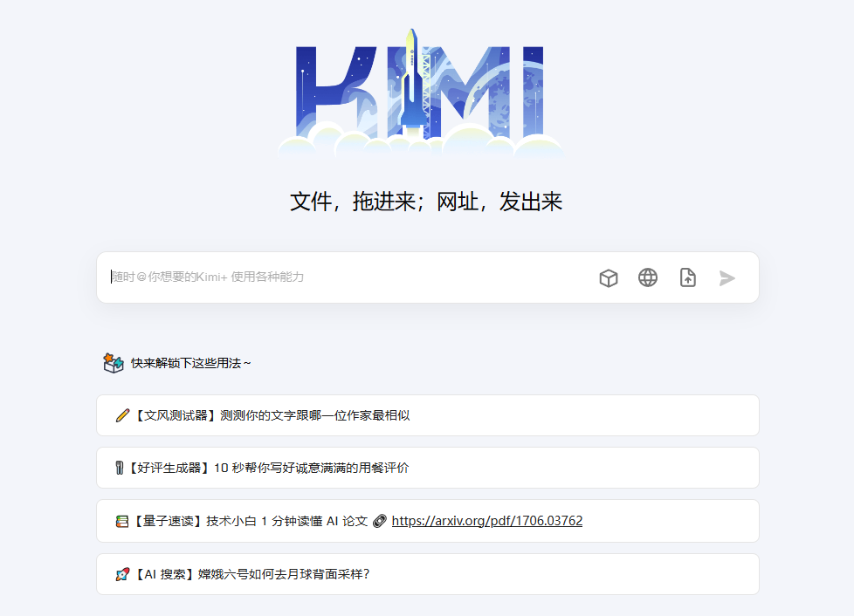Viewport: 854px width, 616px height.
Task: Click the 文件，拖进来；网址，发出来 headline
Action: [426, 202]
